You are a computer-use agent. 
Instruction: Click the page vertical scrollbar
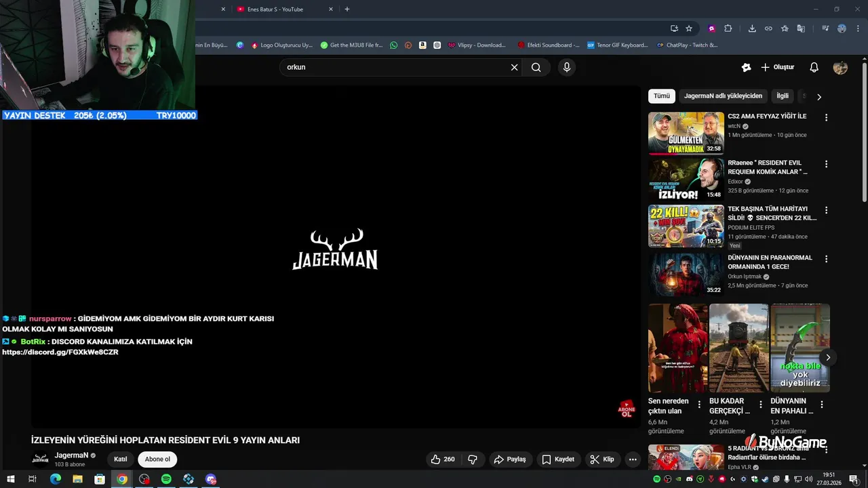tap(865, 132)
